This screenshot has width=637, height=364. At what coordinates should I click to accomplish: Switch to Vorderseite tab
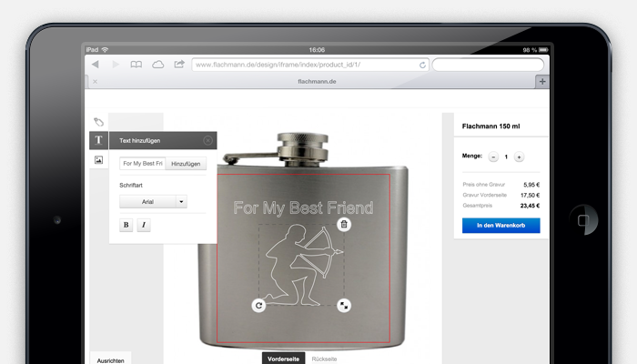tap(283, 359)
